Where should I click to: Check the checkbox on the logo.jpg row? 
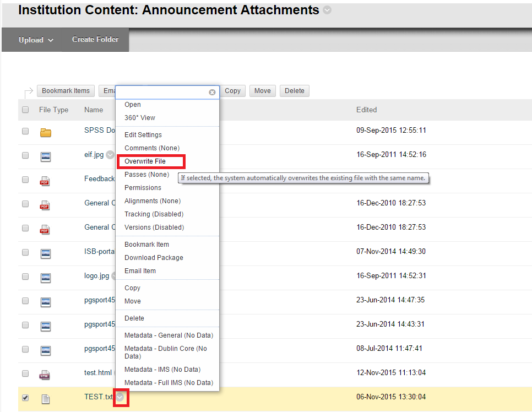(25, 278)
